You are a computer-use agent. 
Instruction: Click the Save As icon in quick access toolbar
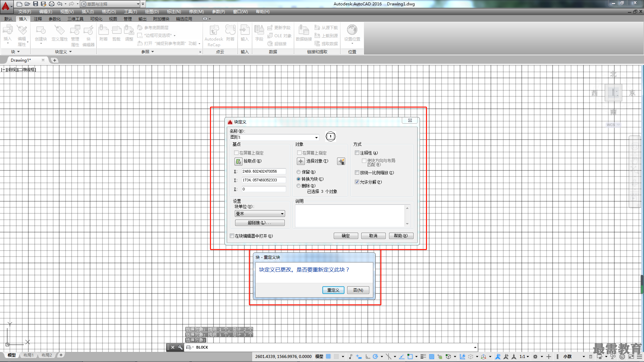pos(43,4)
